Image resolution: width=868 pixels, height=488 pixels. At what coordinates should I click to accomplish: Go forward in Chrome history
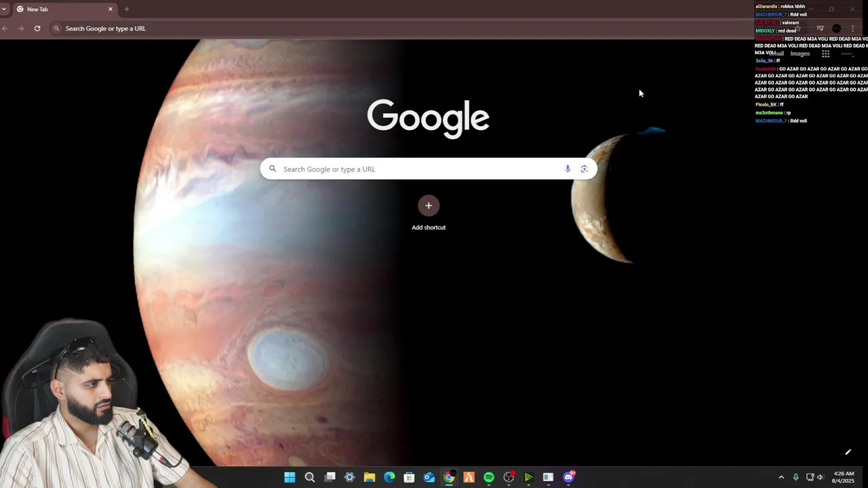21,28
